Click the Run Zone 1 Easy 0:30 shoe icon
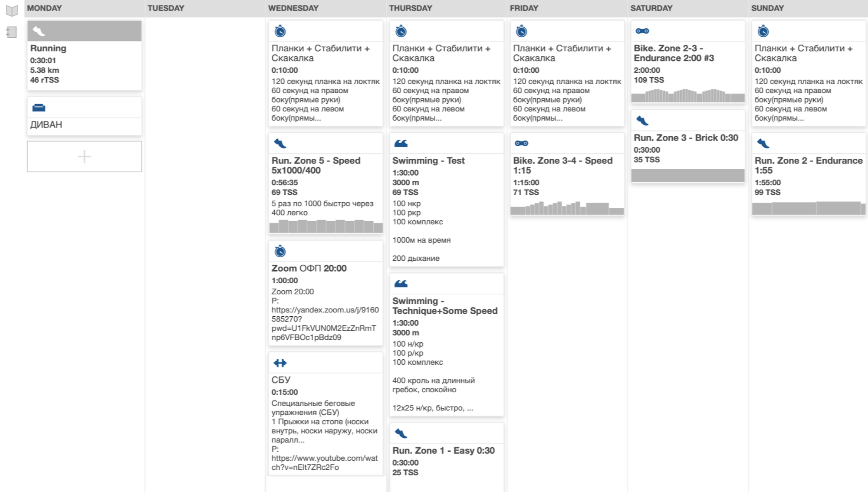Viewport: 868px width, 492px height. coord(399,433)
